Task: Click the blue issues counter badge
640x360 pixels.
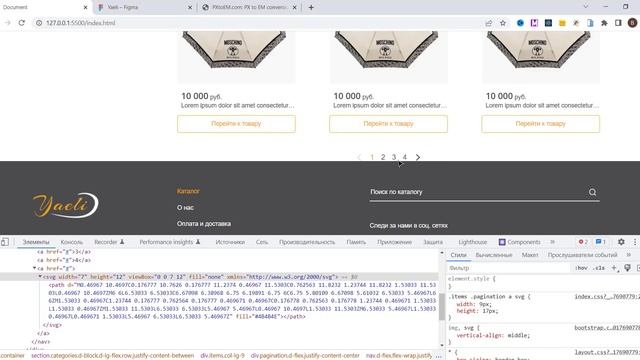Action: (x=600, y=242)
